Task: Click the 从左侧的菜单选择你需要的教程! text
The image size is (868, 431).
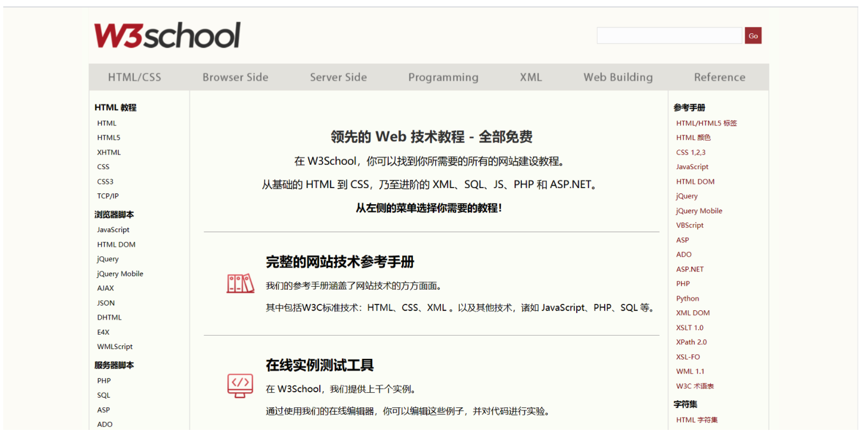Action: (x=429, y=208)
